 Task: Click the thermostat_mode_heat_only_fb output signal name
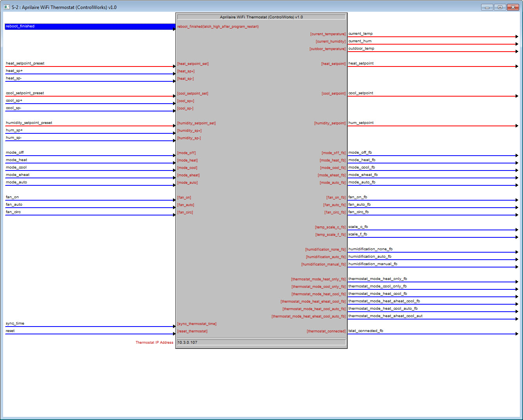click(378, 279)
